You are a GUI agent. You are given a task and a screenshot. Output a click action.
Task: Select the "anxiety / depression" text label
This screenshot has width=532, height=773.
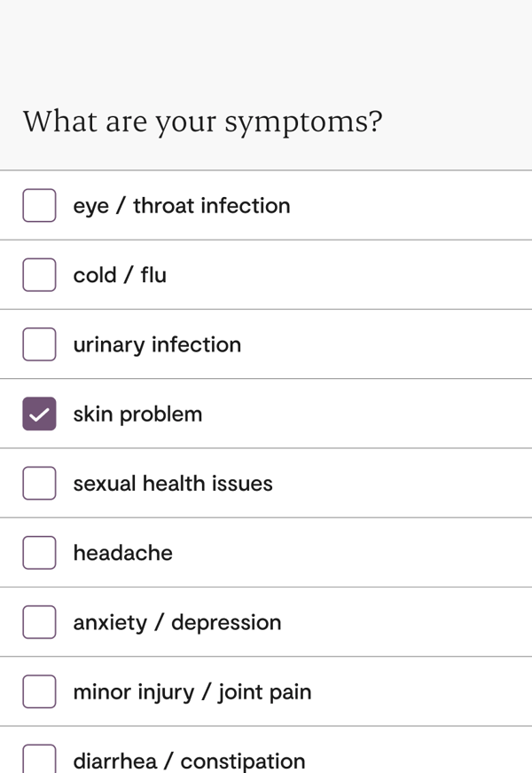coord(177,622)
